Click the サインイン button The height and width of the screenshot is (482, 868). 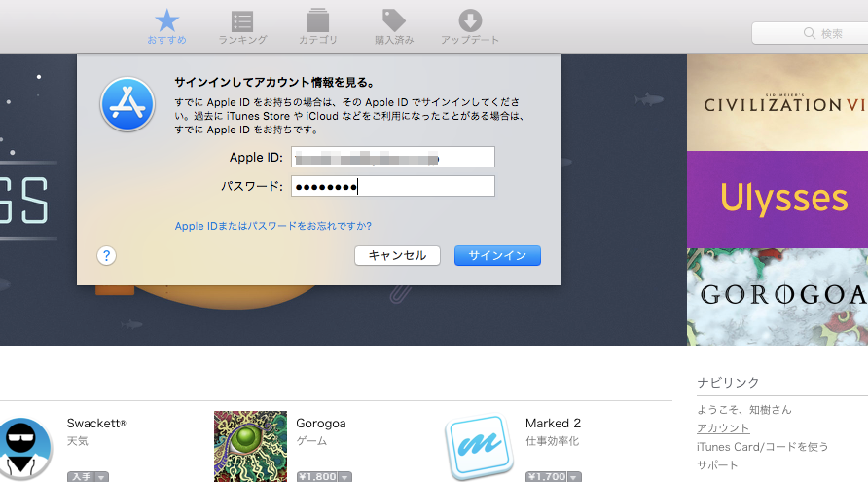pyautogui.click(x=497, y=255)
